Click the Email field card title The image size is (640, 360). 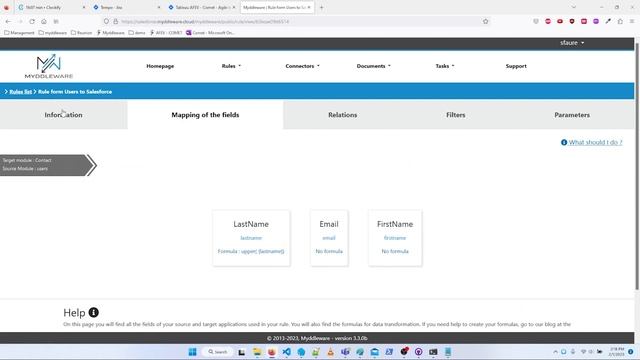[329, 224]
